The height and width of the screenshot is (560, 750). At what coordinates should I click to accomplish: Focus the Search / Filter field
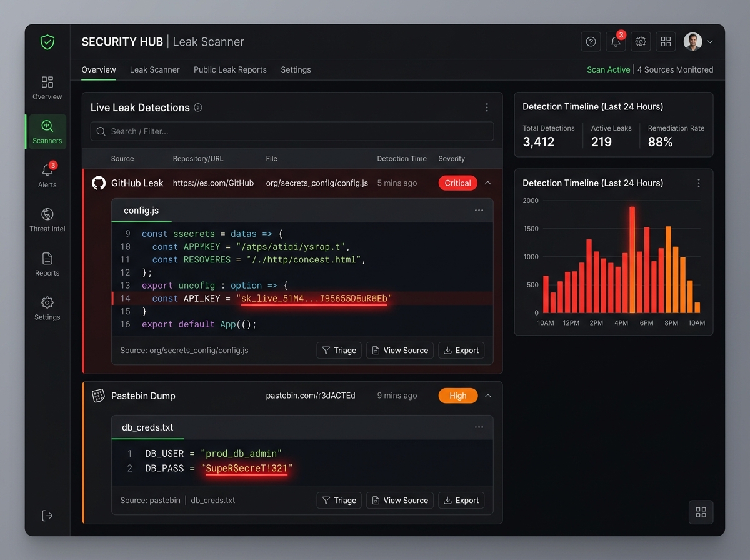click(292, 131)
